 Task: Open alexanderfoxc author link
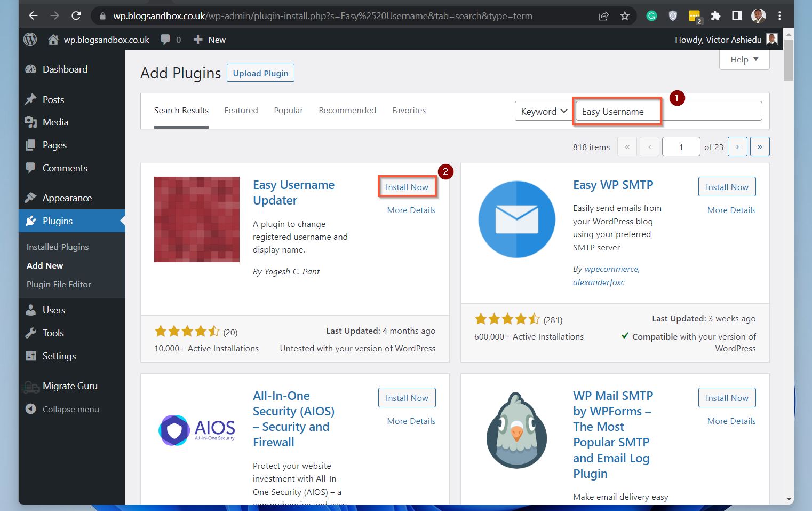pyautogui.click(x=599, y=282)
